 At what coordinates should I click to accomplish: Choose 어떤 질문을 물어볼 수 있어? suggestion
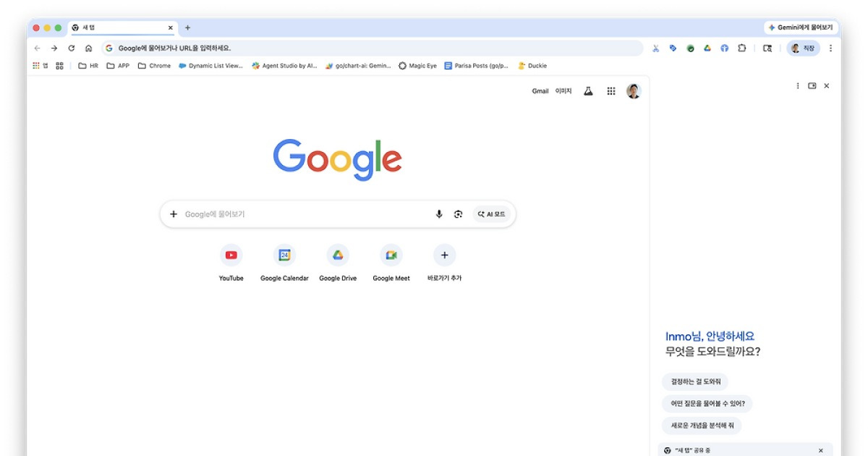pyautogui.click(x=707, y=403)
